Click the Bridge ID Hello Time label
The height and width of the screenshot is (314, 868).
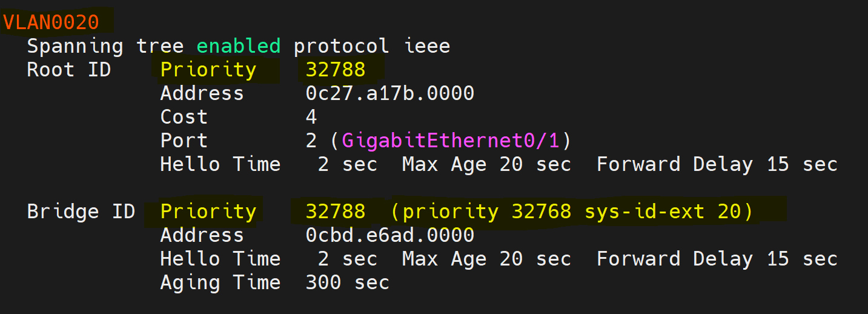coord(220,259)
